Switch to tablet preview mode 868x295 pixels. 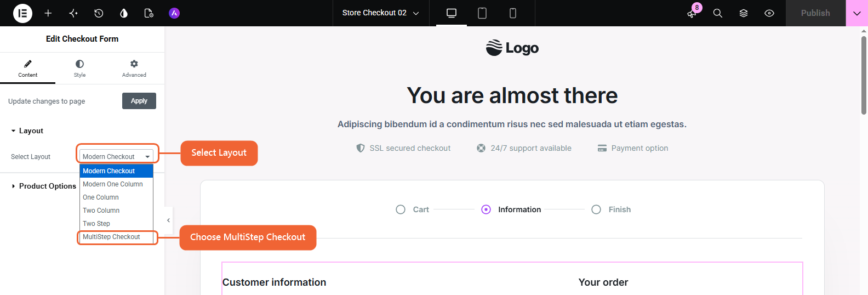482,13
